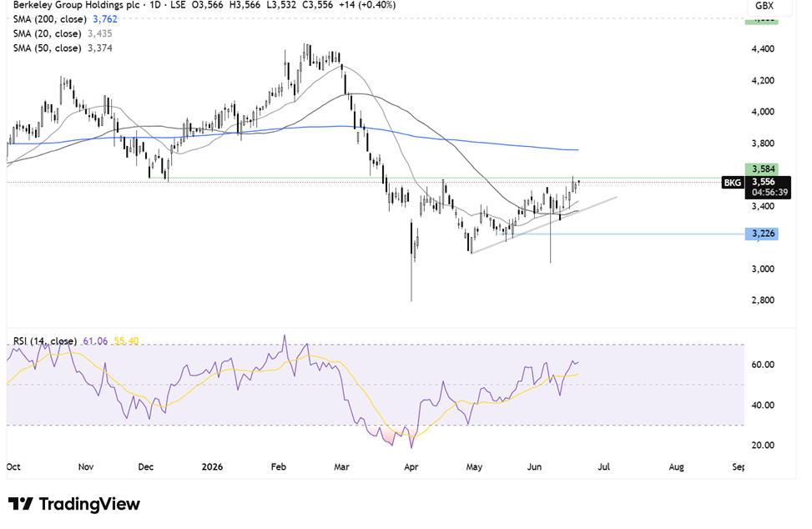Click the 3,556 current price label
The height and width of the screenshot is (529, 812).
764,182
